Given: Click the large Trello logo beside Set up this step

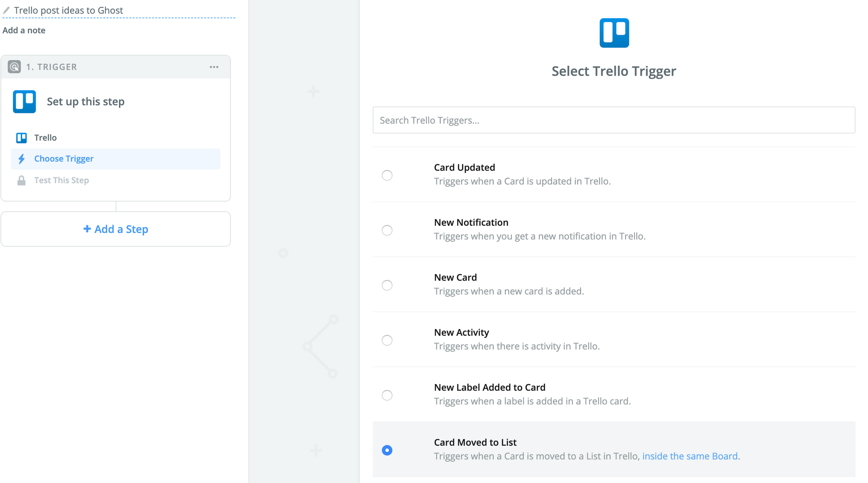Looking at the screenshot, I should coord(24,102).
